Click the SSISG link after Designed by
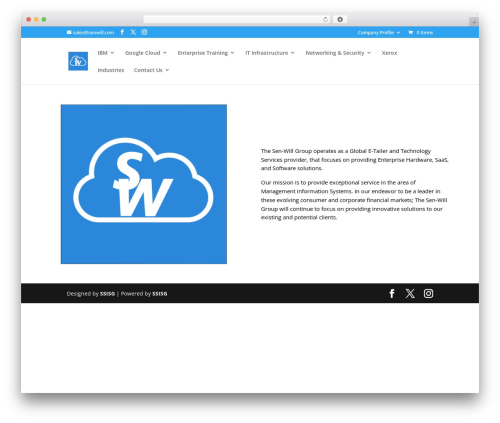This screenshot has width=500, height=423. 107,294
